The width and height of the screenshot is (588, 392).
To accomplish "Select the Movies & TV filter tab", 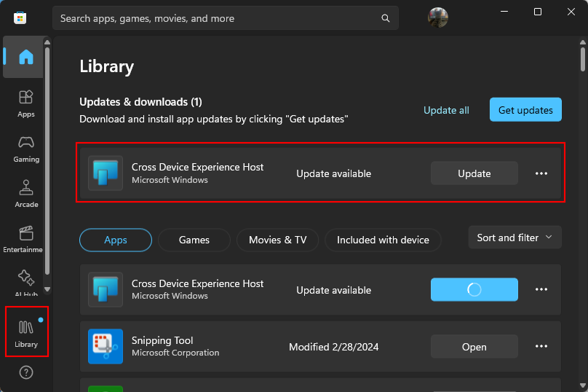I will (277, 240).
